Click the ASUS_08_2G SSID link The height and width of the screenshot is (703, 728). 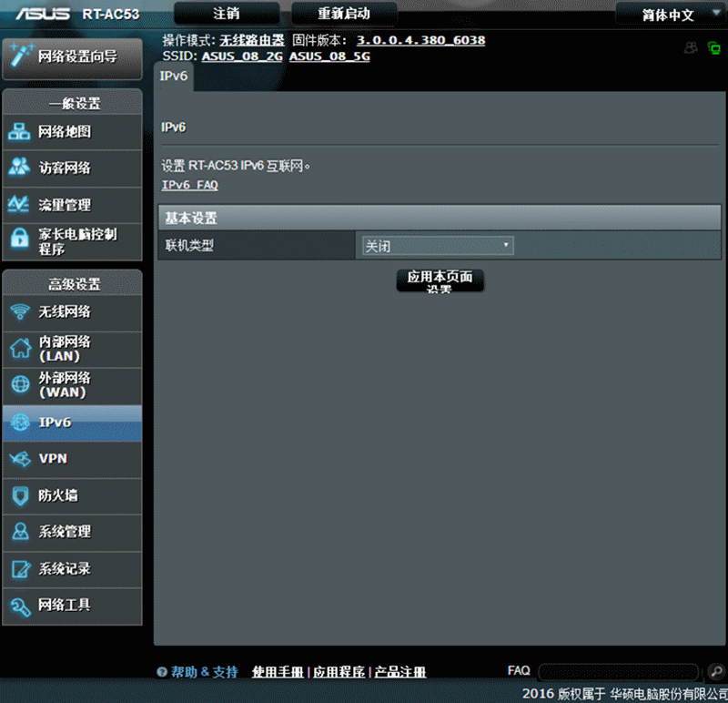pyautogui.click(x=242, y=56)
